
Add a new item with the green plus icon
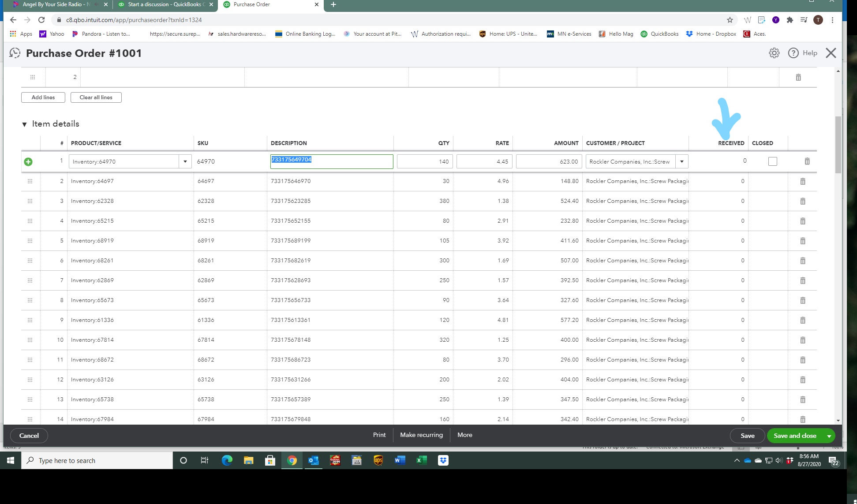tap(29, 161)
